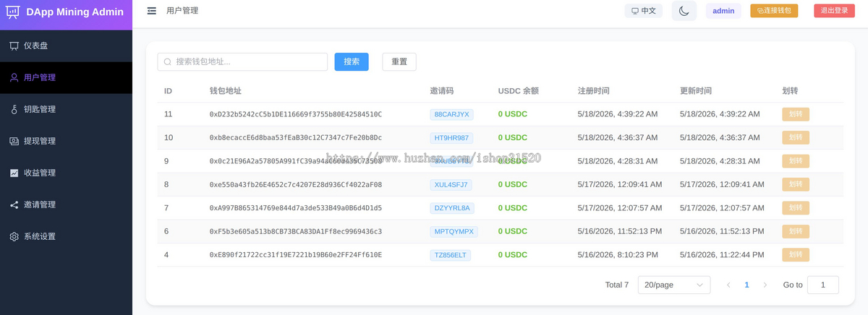The image size is (868, 315).
Task: Click 划转 button for user ID 10
Action: pyautogui.click(x=796, y=137)
